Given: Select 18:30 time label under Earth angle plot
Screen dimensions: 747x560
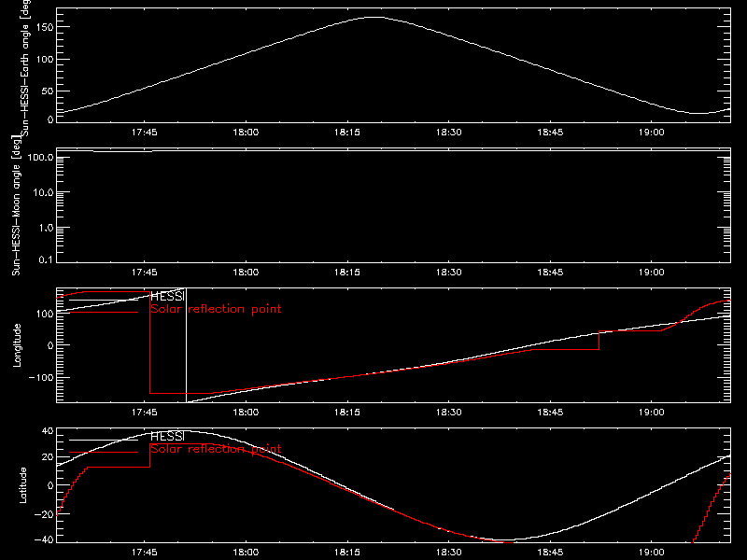Looking at the screenshot, I should click(448, 133).
